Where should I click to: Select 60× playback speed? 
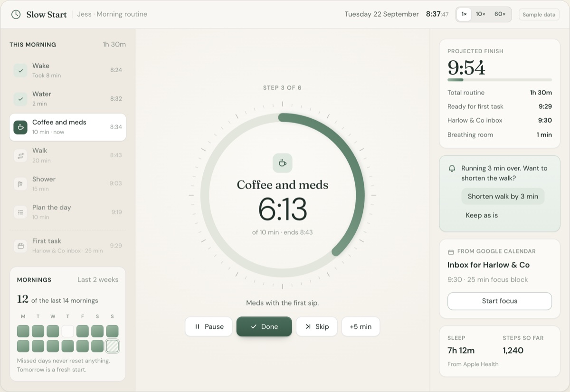click(x=500, y=14)
